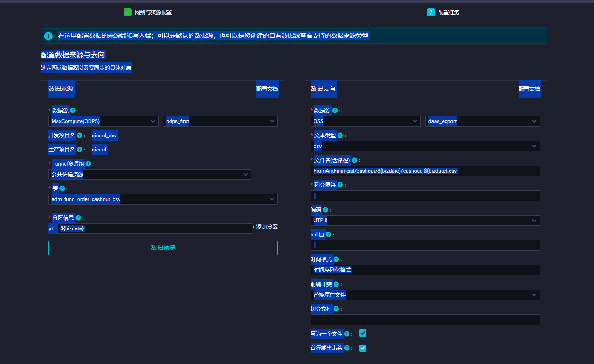The width and height of the screenshot is (594, 364).
Task: Open 配置文档 link in 数据来源 panel
Action: 267,89
